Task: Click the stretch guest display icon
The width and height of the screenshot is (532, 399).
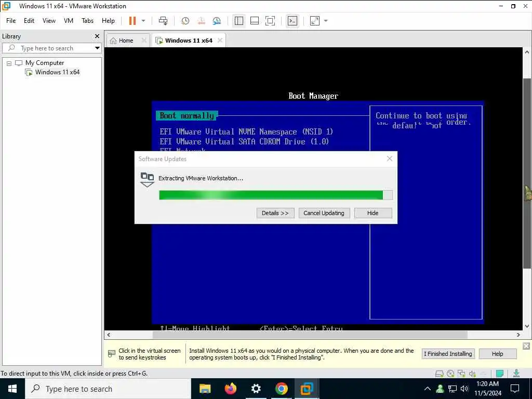Action: tap(315, 21)
